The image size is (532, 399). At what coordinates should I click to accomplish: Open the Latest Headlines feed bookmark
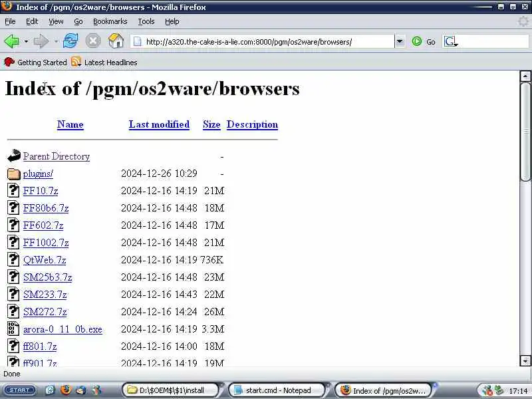[104, 63]
